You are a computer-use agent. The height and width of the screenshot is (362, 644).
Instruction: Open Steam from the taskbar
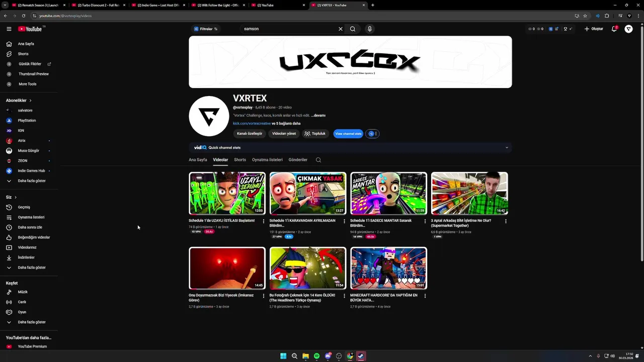tap(361, 356)
